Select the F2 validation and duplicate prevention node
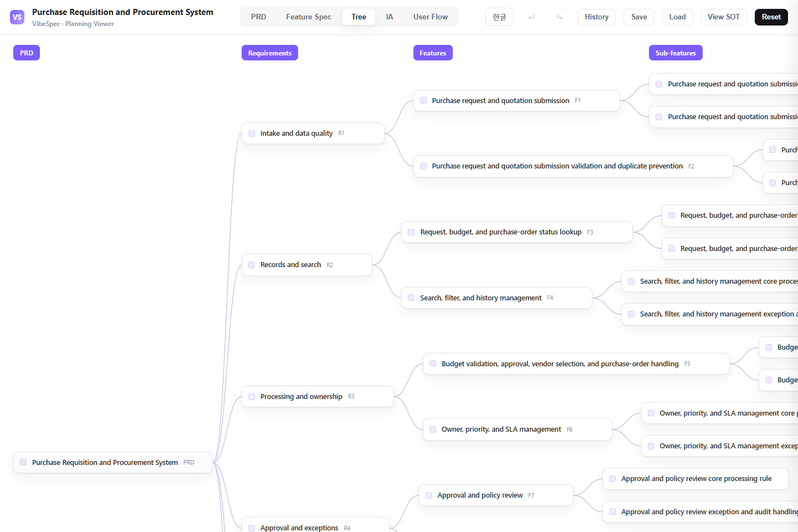The image size is (798, 532). pyautogui.click(x=574, y=166)
